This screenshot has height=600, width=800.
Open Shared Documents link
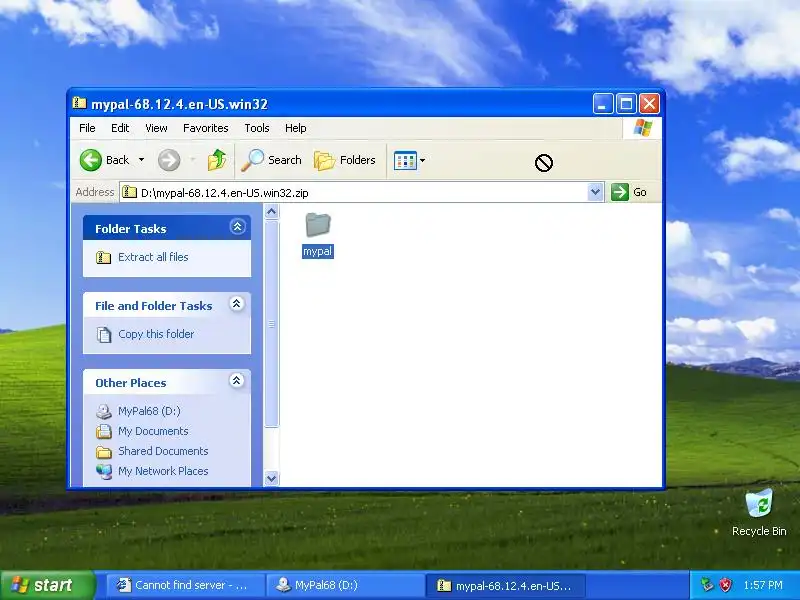[x=163, y=451]
